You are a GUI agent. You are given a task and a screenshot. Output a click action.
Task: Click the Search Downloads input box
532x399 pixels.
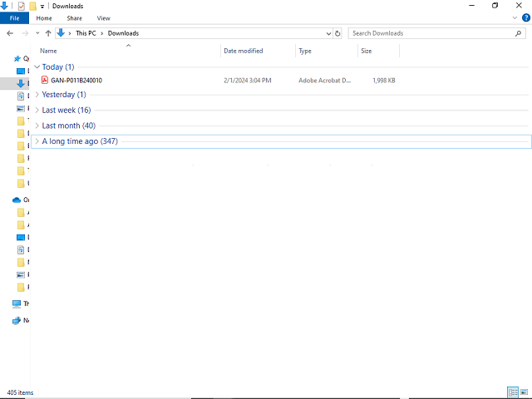pos(432,33)
